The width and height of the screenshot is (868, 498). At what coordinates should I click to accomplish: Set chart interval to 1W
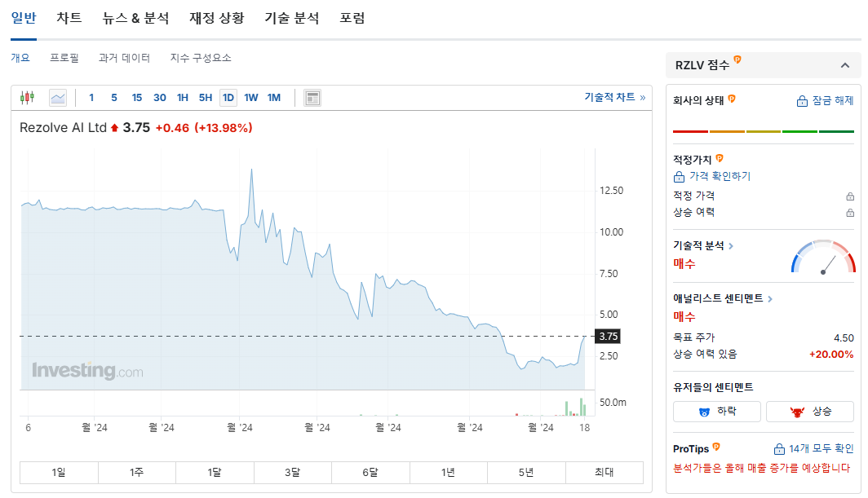click(x=251, y=98)
